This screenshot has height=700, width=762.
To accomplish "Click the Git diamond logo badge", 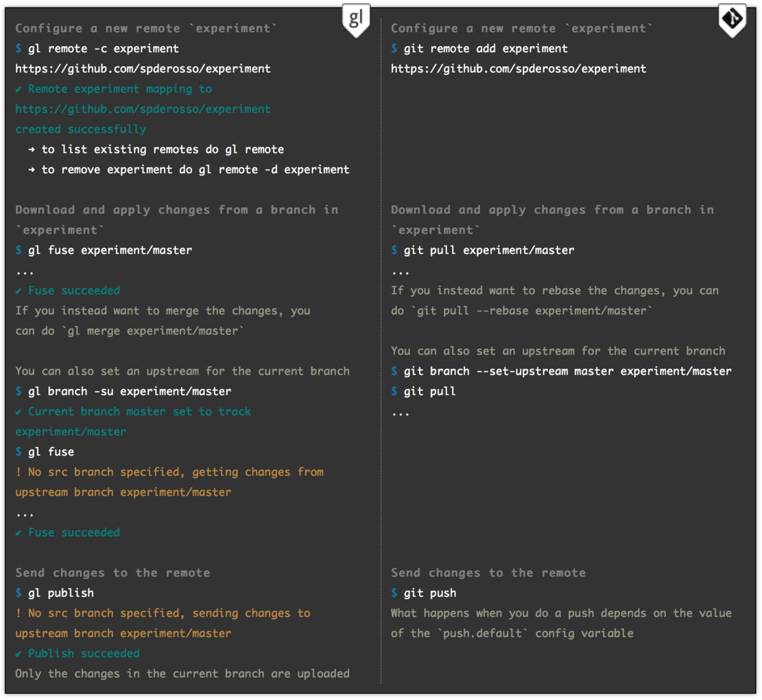I will coord(732,20).
